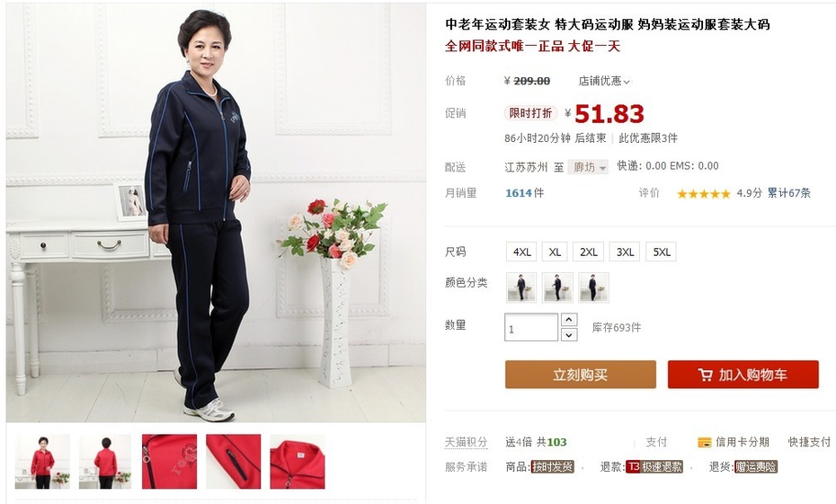Choose size 5XL option

point(661,252)
